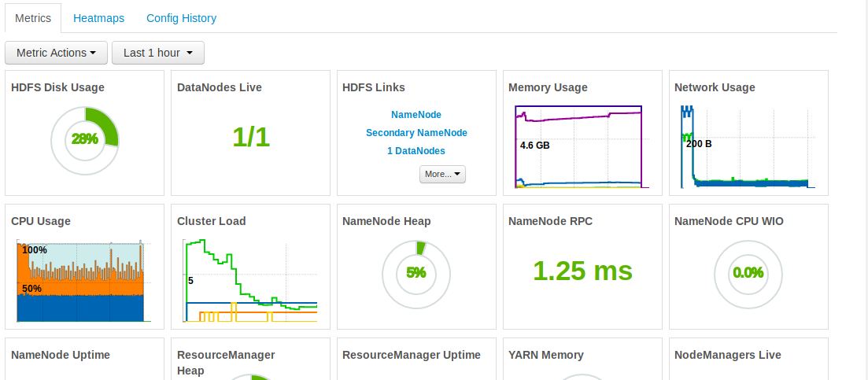Click the Memory Usage widget title
Viewport: 868px width, 380px height.
pyautogui.click(x=548, y=87)
